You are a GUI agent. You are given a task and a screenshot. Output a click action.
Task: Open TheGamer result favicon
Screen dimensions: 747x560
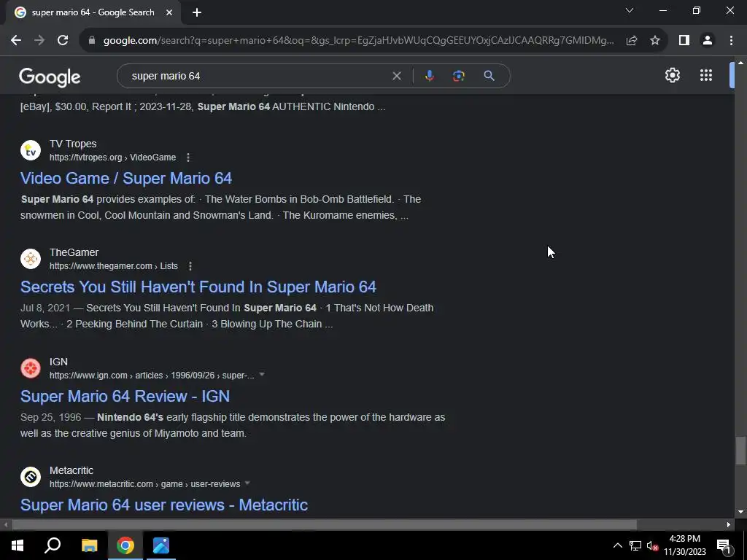(x=31, y=259)
